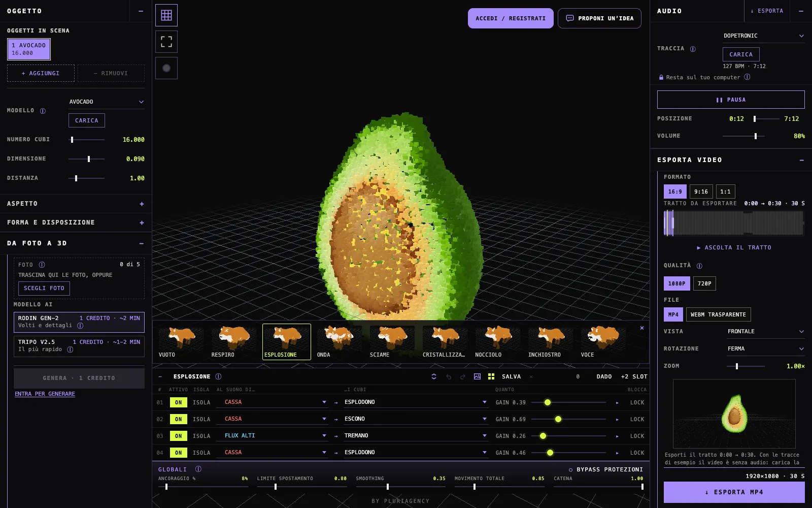Select the VOCE preset thumbnail
812x508 pixels.
(603, 342)
